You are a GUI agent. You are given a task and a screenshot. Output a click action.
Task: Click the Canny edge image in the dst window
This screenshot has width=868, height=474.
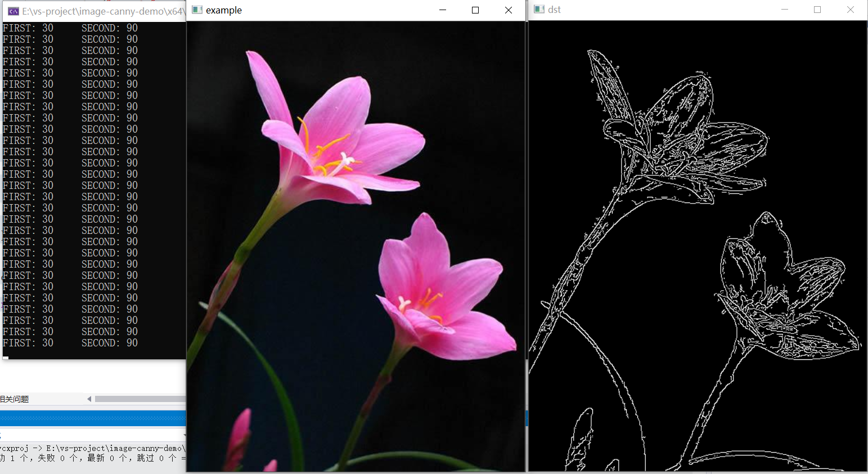click(698, 246)
